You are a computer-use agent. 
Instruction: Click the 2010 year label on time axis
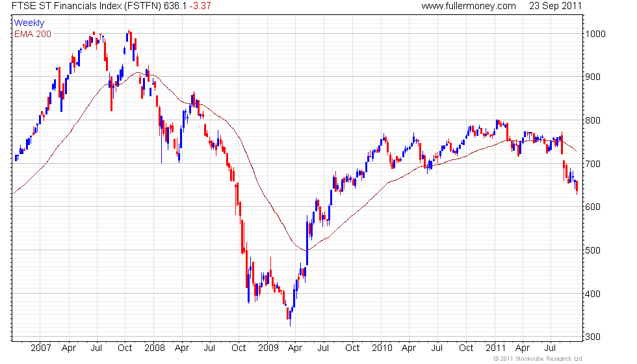382,348
